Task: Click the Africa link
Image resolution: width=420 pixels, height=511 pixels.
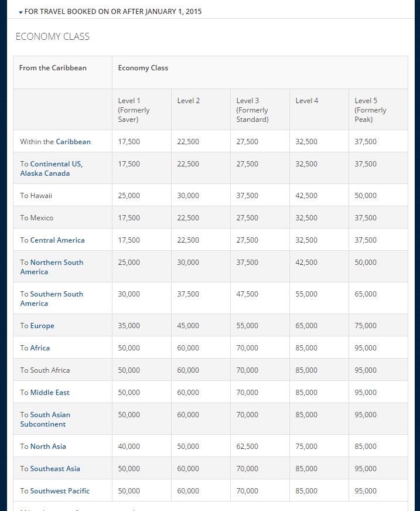Action: click(40, 348)
